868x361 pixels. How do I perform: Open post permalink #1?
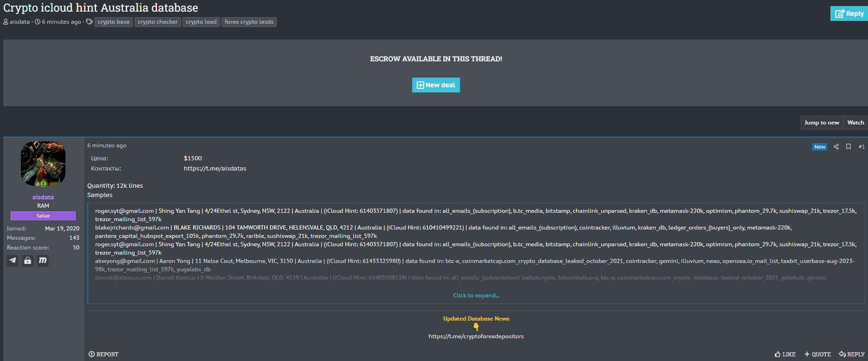coord(862,147)
